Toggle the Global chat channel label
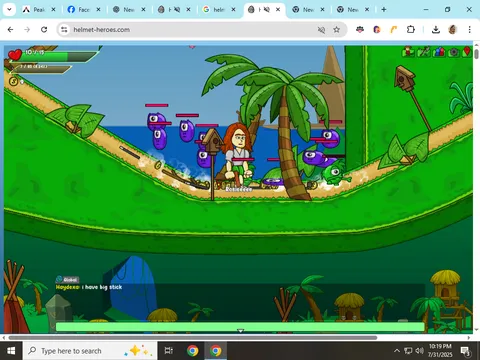 click(67, 280)
